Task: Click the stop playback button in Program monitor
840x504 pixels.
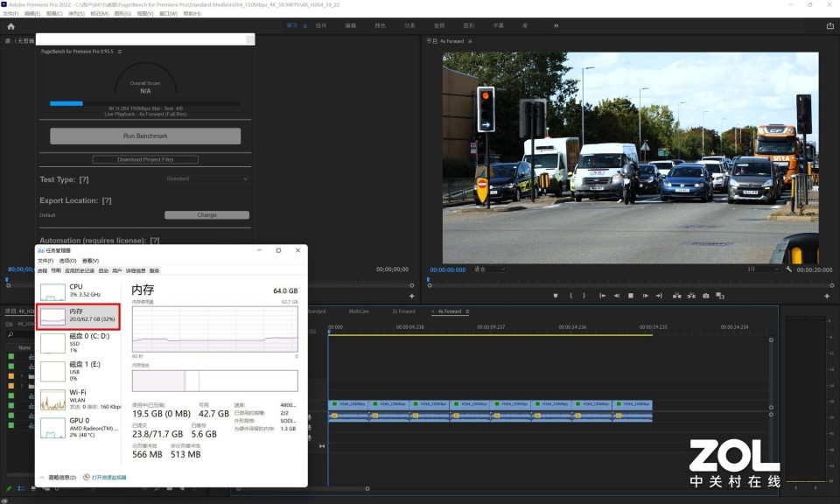Action: click(630, 296)
